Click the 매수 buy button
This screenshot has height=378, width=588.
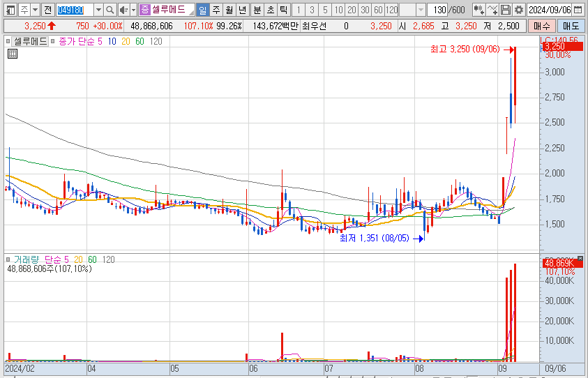541,26
